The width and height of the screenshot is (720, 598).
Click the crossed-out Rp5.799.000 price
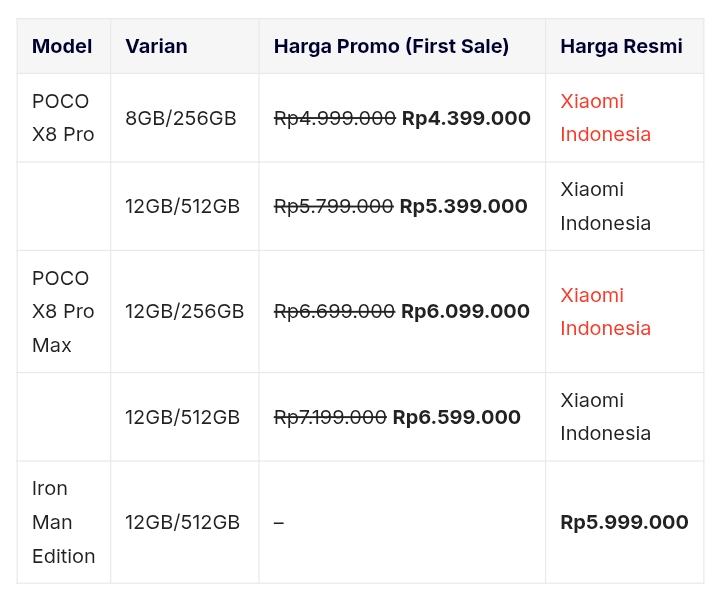[x=333, y=206]
